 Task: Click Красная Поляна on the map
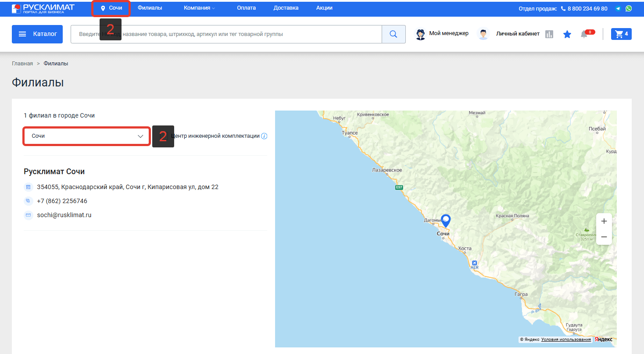point(512,216)
